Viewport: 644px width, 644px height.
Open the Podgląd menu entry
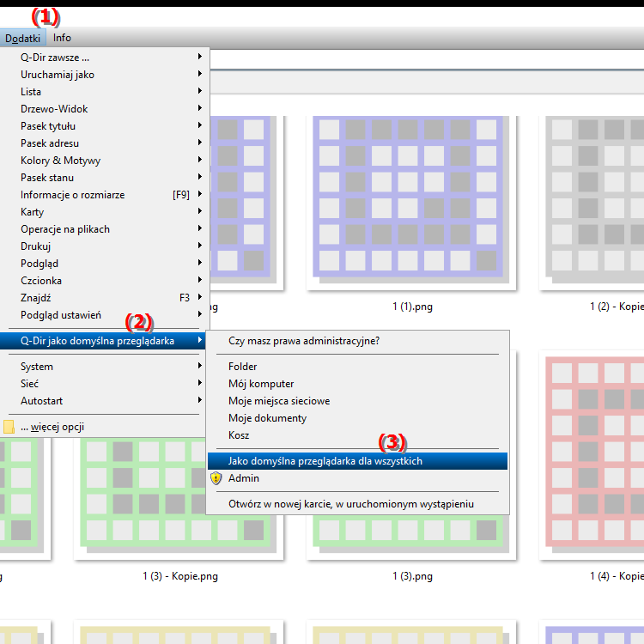point(104,264)
